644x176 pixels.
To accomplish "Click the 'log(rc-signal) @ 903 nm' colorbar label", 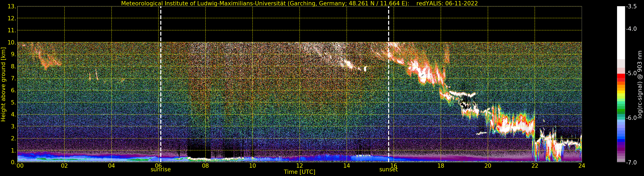I will point(640,84).
